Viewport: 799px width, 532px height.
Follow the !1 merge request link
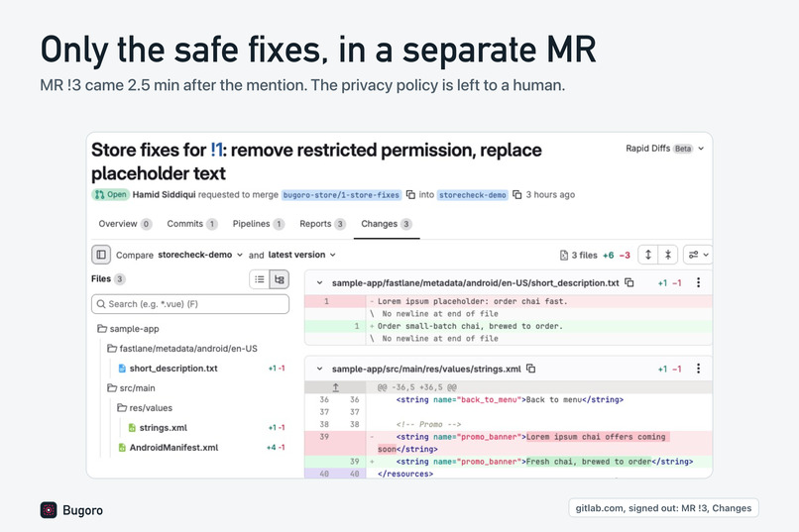click(x=217, y=150)
